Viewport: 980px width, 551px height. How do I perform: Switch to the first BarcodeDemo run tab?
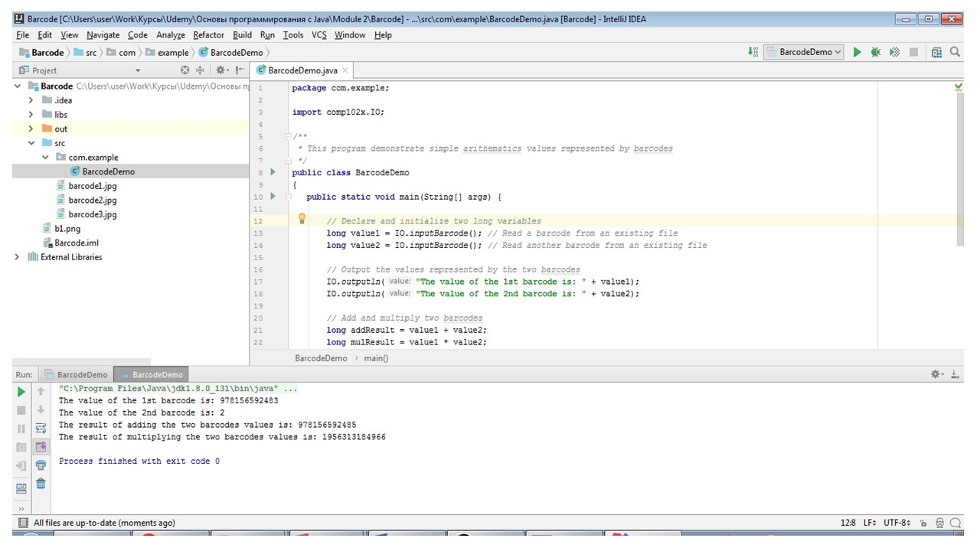(x=76, y=375)
